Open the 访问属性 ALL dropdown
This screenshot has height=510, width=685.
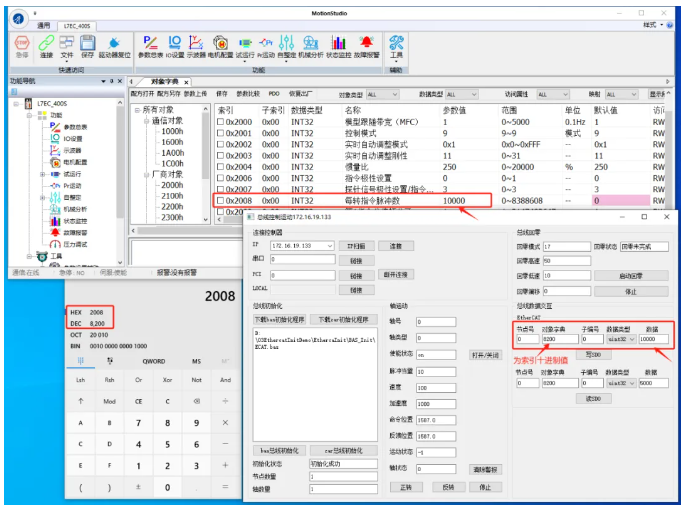coord(553,94)
